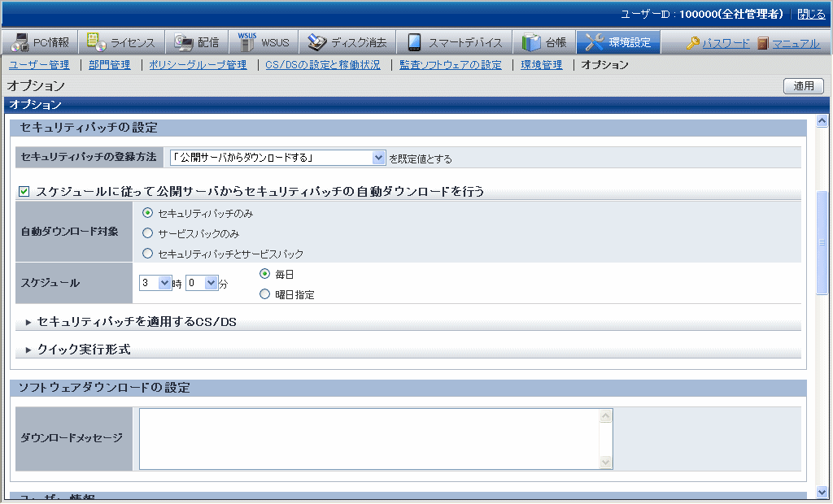Open the パスワード link

click(x=726, y=44)
